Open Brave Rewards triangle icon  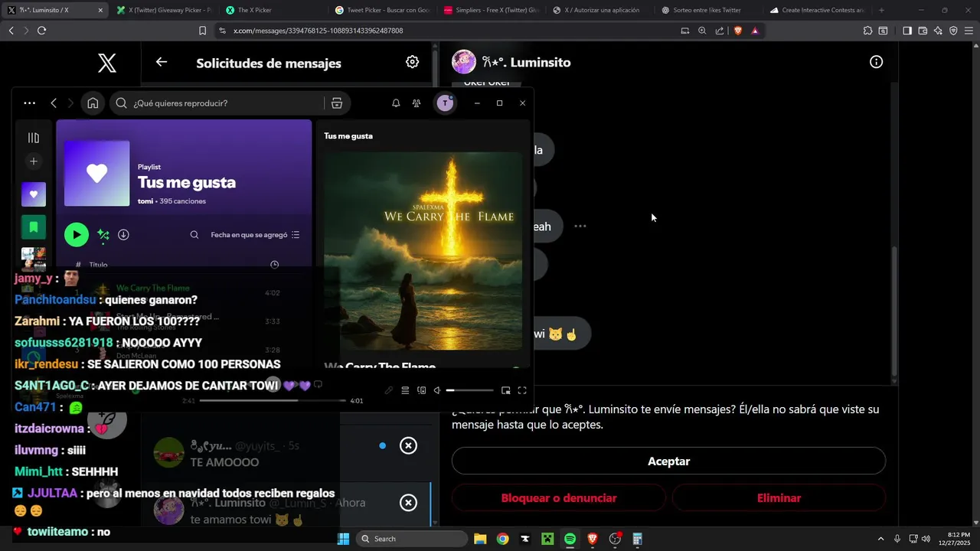(755, 31)
